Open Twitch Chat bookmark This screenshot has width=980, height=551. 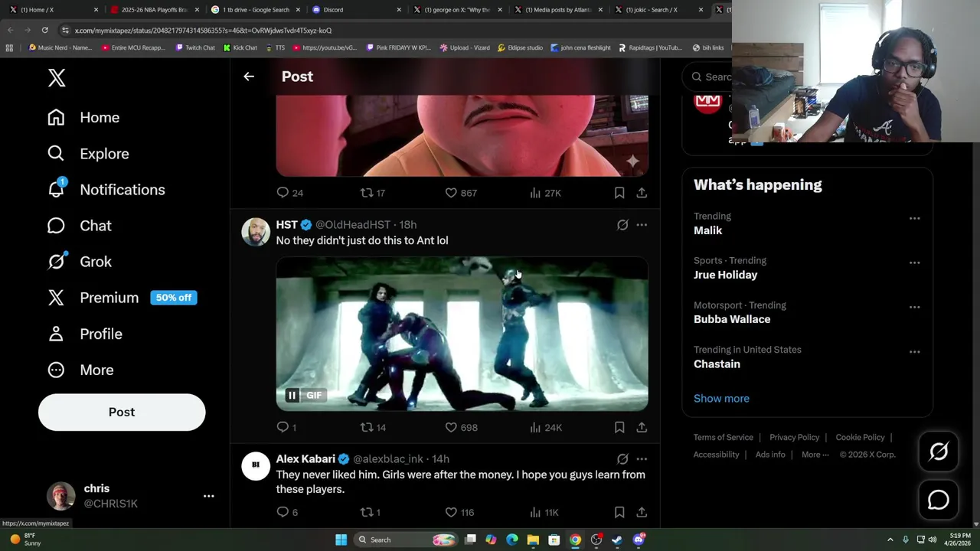195,47
